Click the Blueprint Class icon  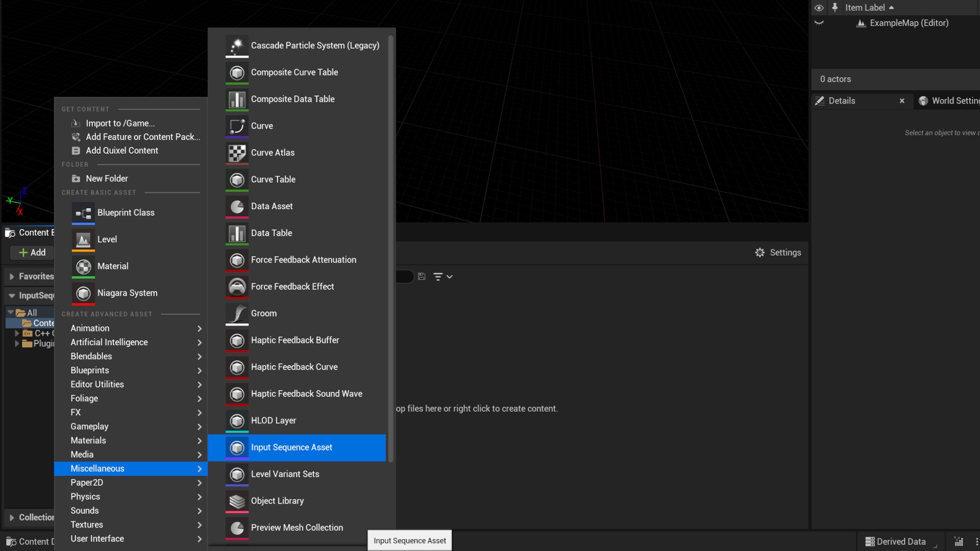(83, 213)
